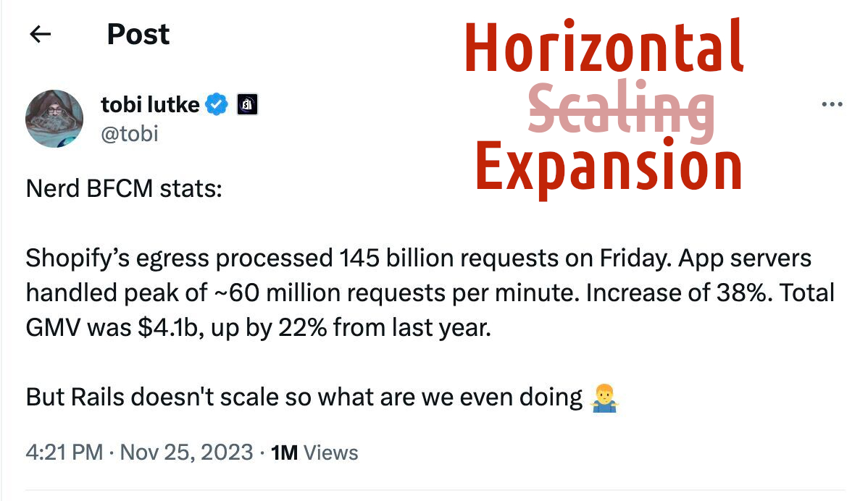This screenshot has width=868, height=501.
Task: Click the 'tobi lutke' display name
Action: click(x=150, y=105)
